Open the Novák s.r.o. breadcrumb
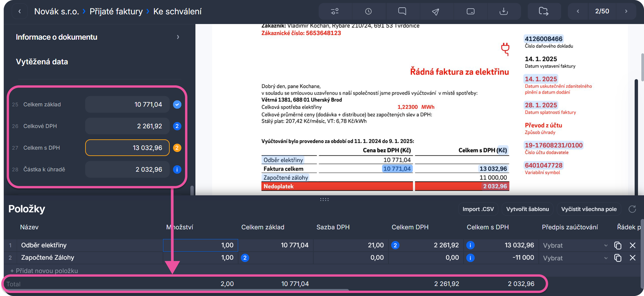The width and height of the screenshot is (644, 296). coord(57,12)
